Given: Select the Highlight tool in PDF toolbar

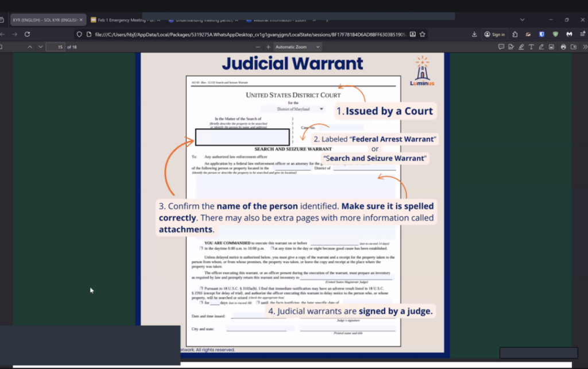Looking at the screenshot, I should [x=521, y=47].
